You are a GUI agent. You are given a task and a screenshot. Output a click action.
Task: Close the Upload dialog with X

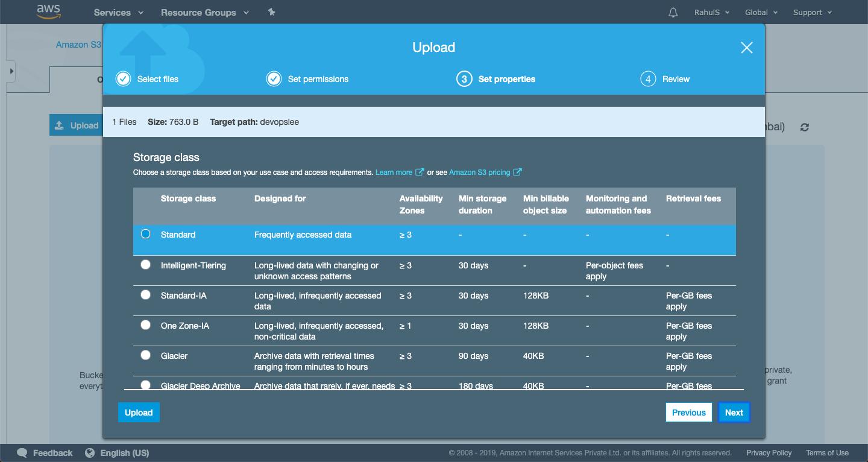click(746, 48)
